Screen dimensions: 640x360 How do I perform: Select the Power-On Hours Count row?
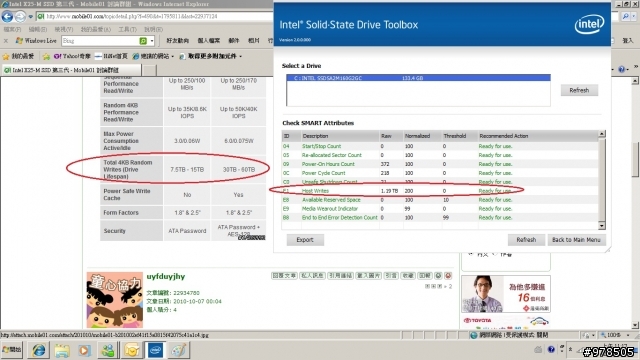[440, 164]
